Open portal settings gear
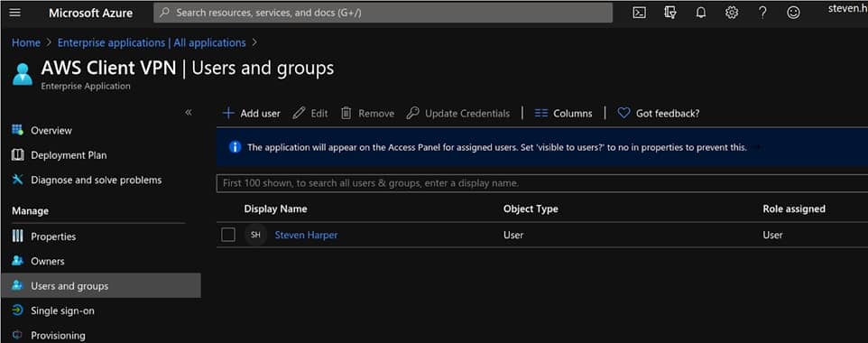868x343 pixels. pos(732,13)
